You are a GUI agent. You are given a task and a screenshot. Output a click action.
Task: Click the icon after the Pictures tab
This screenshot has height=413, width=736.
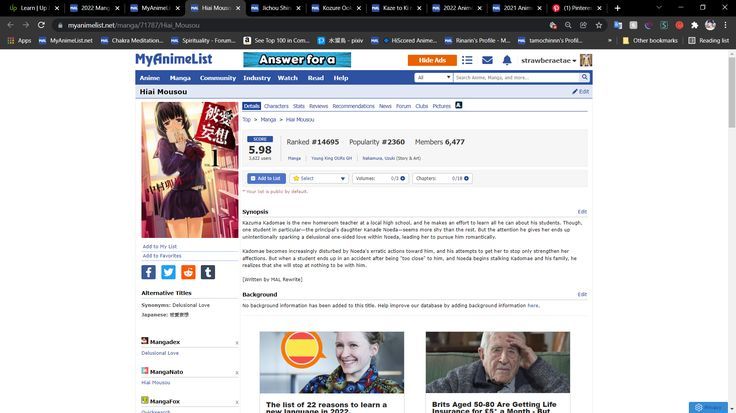tap(459, 105)
